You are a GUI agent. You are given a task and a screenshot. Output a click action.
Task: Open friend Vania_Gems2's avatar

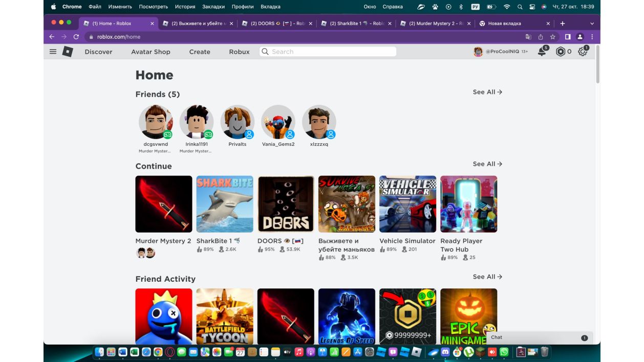pos(278,122)
